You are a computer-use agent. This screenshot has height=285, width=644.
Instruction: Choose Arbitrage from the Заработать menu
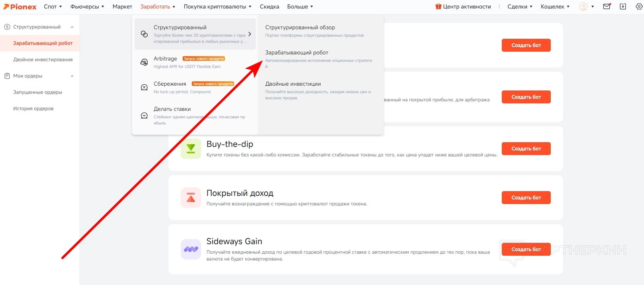click(165, 59)
